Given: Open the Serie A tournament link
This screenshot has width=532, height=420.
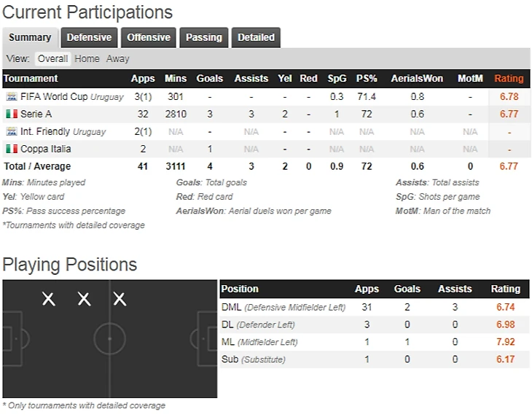Looking at the screenshot, I should click(x=36, y=114).
